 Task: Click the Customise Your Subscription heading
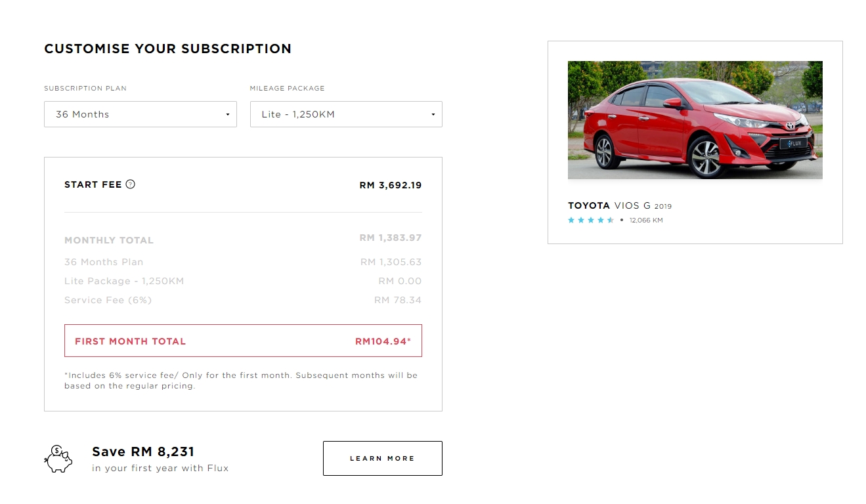(167, 49)
